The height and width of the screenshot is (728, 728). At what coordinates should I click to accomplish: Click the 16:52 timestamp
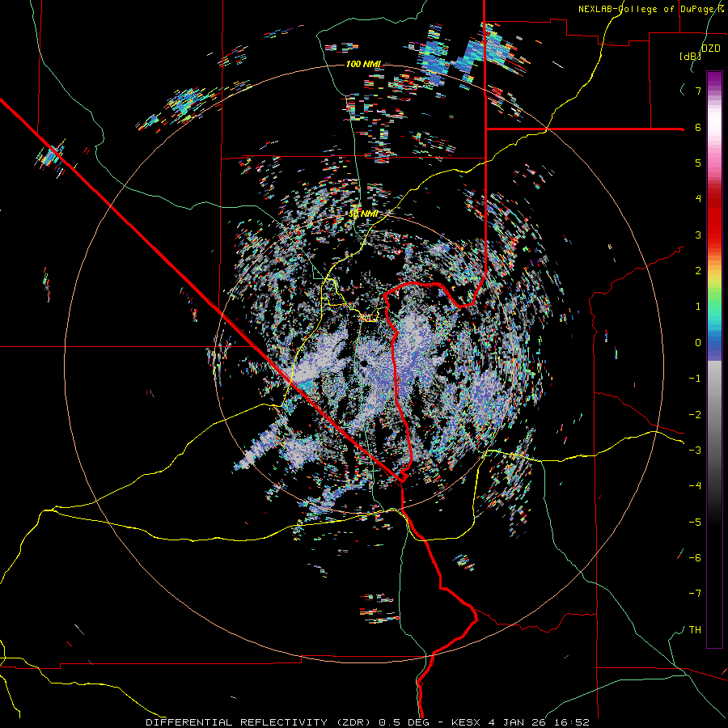(573, 722)
